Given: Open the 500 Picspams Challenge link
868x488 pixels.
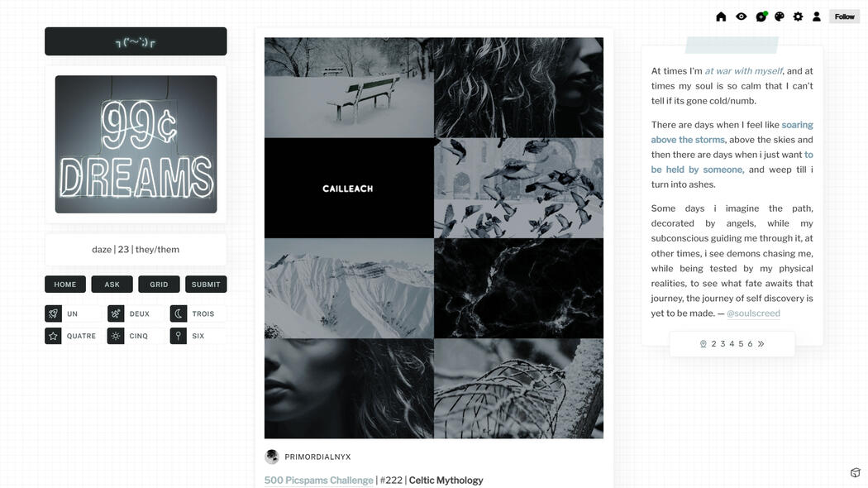Looking at the screenshot, I should [319, 481].
